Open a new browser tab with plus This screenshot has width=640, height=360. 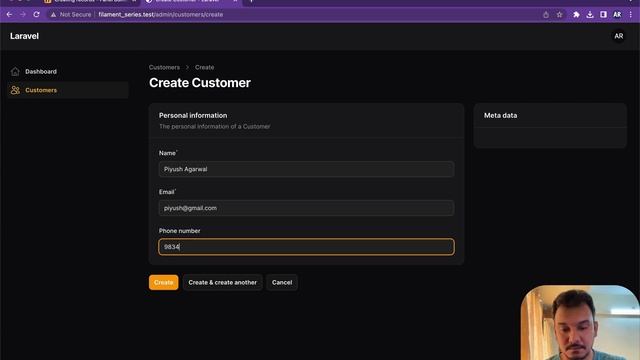coord(251,2)
